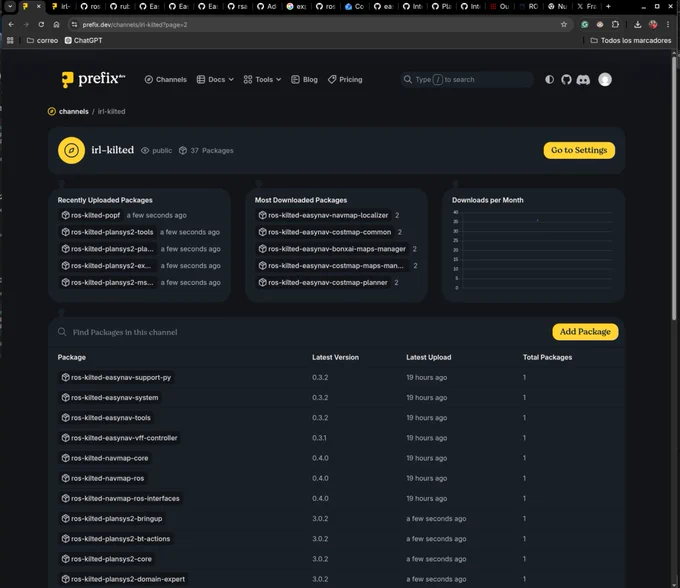680x588 pixels.
Task: Open the browser three-dot menu
Action: coord(668,24)
